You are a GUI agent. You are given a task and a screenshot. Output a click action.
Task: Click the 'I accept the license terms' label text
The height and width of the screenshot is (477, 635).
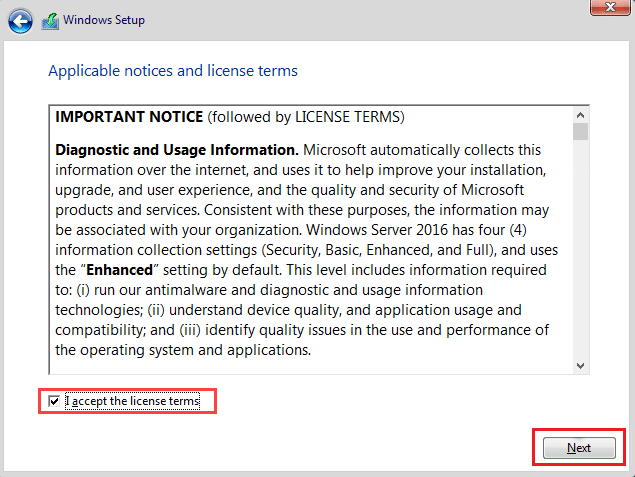click(132, 402)
